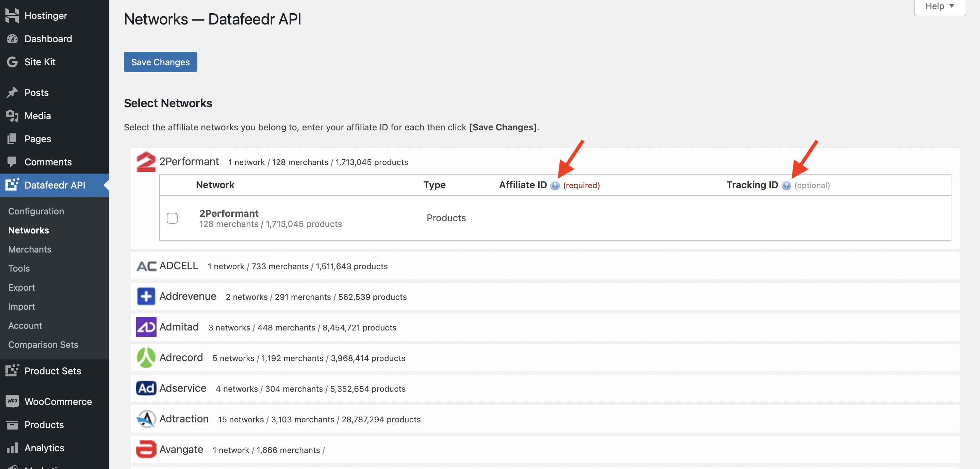Image resolution: width=980 pixels, height=469 pixels.
Task: Open the Help dropdown tab
Action: click(x=940, y=6)
